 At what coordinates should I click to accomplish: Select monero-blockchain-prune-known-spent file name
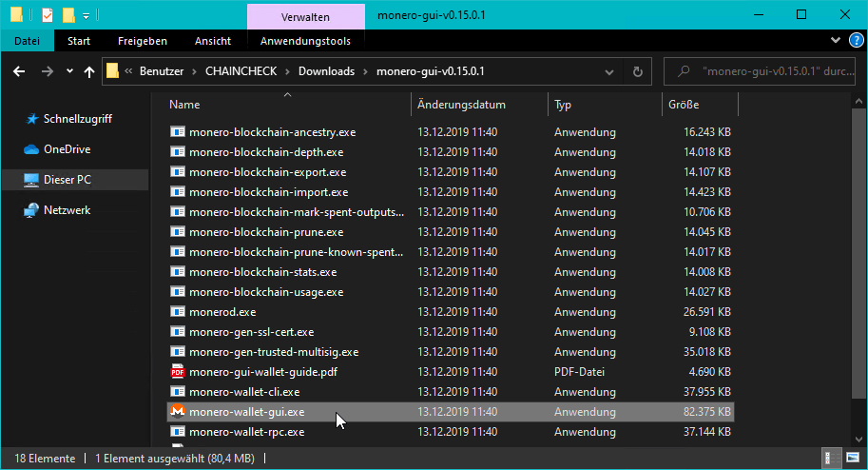(x=297, y=251)
